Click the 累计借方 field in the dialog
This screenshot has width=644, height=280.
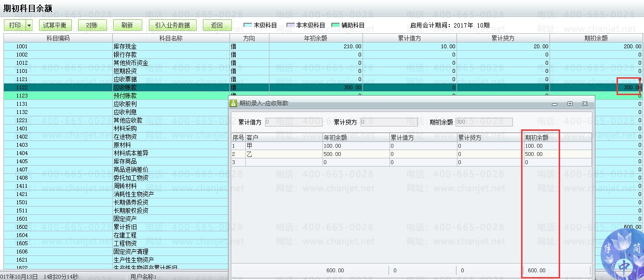tap(293, 122)
